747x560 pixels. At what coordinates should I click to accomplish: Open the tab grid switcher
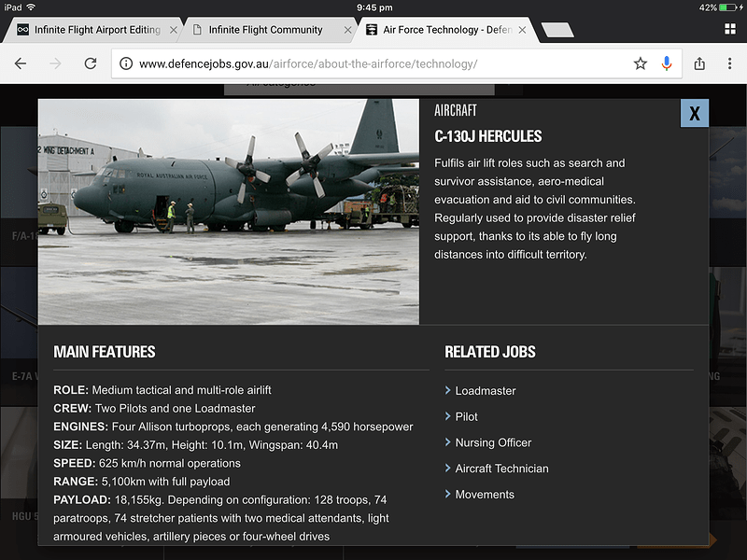(730, 29)
